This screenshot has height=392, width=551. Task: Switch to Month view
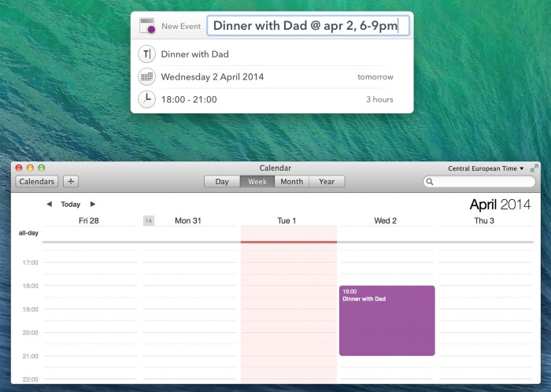pyautogui.click(x=291, y=181)
